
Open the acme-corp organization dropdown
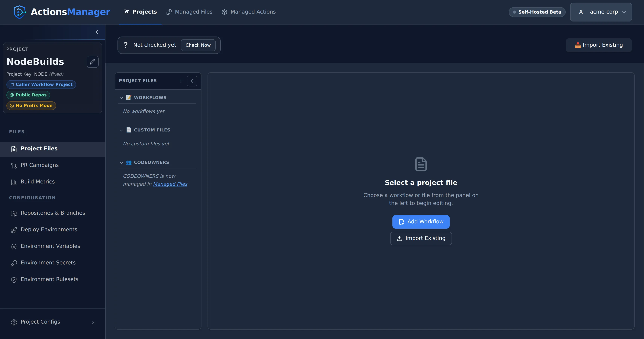coord(601,12)
